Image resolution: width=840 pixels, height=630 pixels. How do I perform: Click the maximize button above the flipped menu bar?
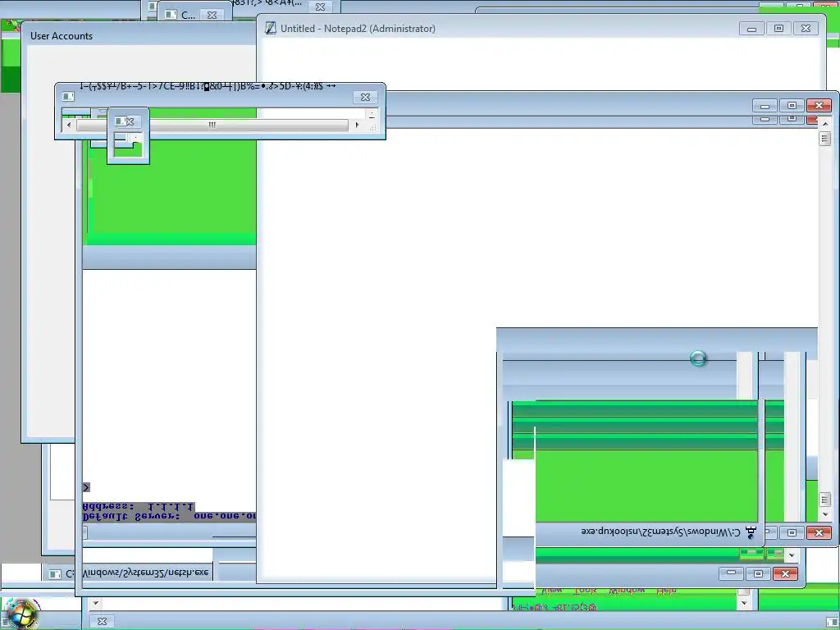[758, 573]
